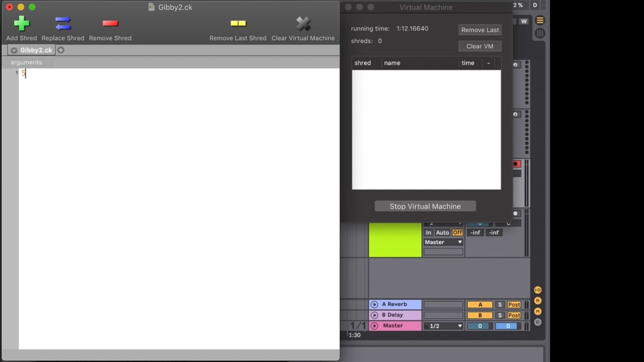The height and width of the screenshot is (362, 644).
Task: Click the yellow Remove Last Shred icon
Action: (238, 23)
